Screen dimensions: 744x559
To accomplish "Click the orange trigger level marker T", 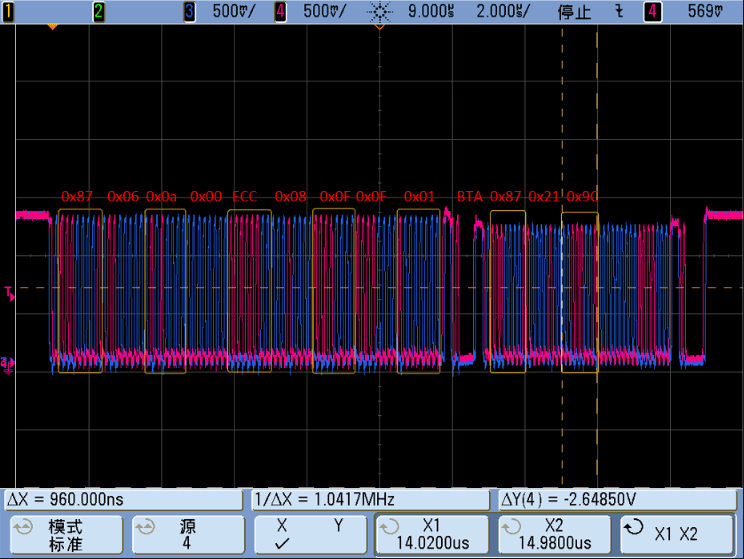I will click(9, 293).
